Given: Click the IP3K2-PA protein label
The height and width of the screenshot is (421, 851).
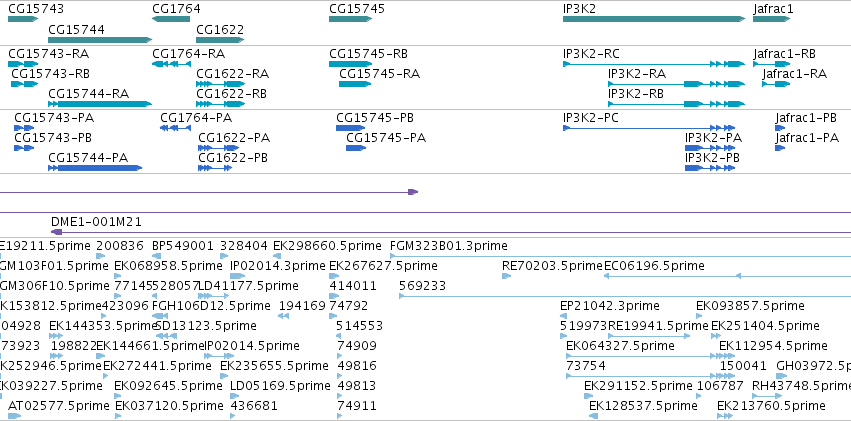Looking at the screenshot, I should (714, 138).
